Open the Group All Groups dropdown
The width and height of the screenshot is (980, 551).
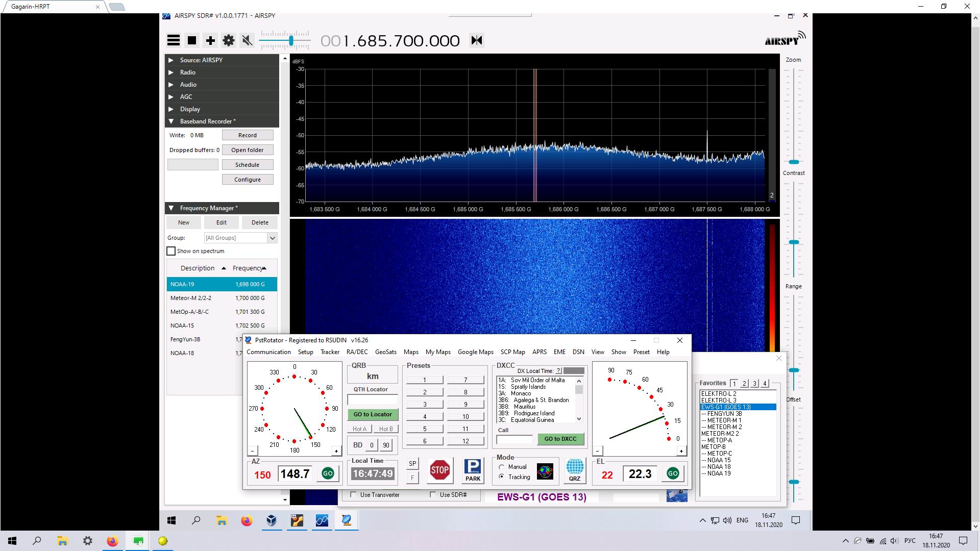coord(272,238)
